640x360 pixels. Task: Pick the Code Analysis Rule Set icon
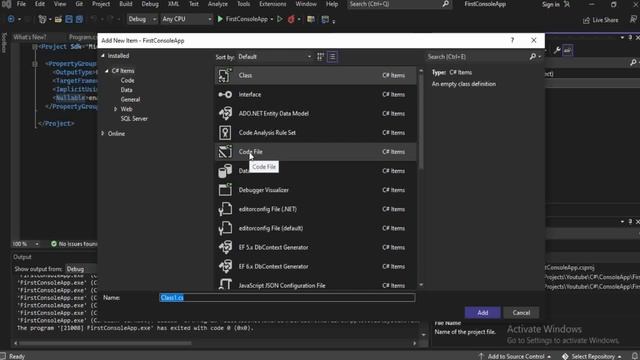[225, 133]
